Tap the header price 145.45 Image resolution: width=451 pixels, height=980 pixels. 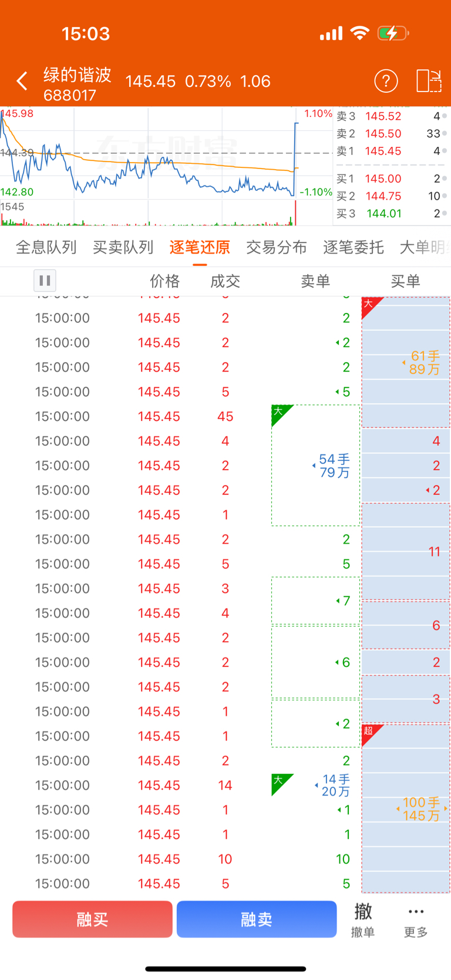[x=150, y=81]
